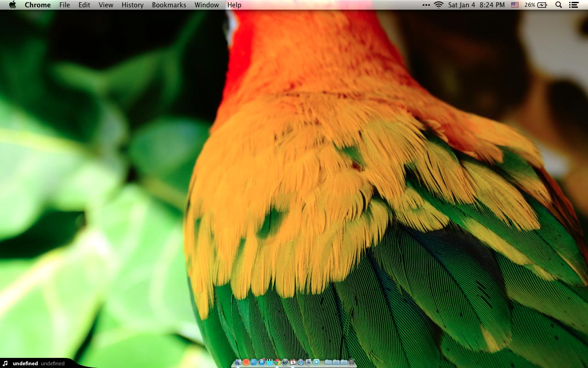Click the Chrome icon in the Dock
This screenshot has height=368, width=588.
(277, 362)
